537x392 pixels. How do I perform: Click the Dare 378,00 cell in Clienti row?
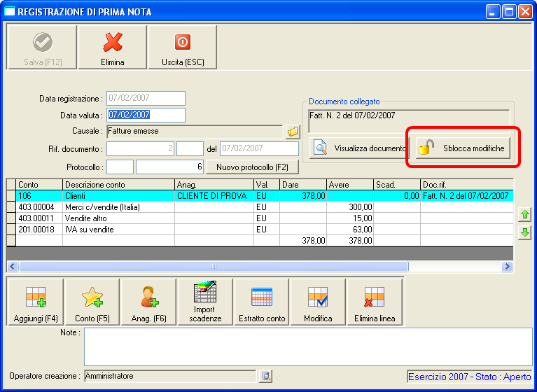[x=303, y=196]
